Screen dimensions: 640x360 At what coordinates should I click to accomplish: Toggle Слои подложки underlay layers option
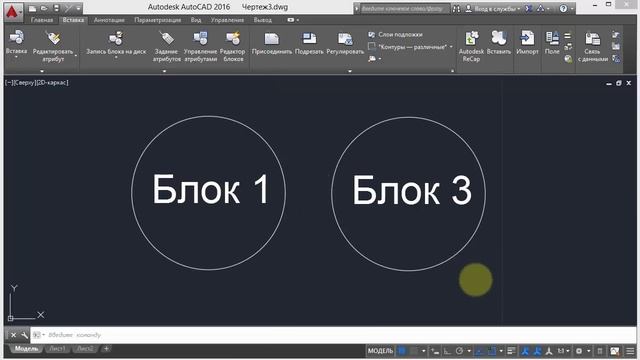coord(396,35)
